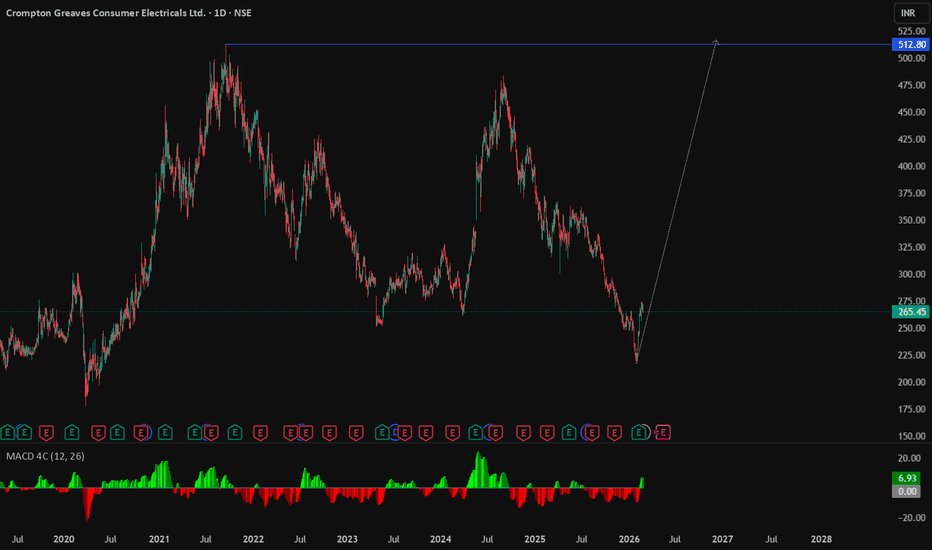Click the green 265.45 current price label
This screenshot has height=550, width=932.
(x=911, y=312)
